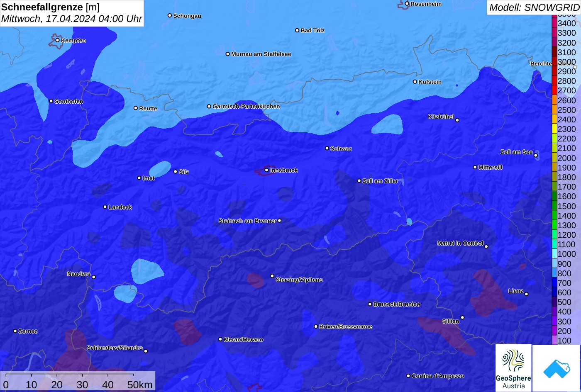Select the "Schongau" town label

tap(187, 16)
